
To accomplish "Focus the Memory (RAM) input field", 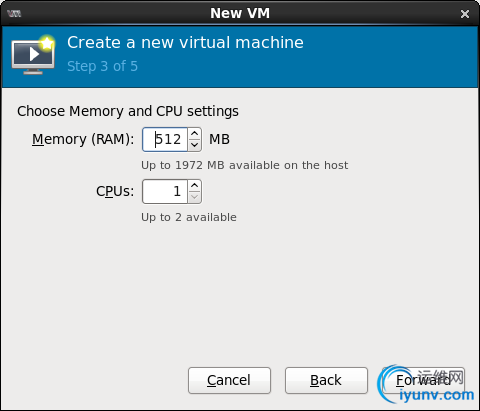I will pos(165,139).
